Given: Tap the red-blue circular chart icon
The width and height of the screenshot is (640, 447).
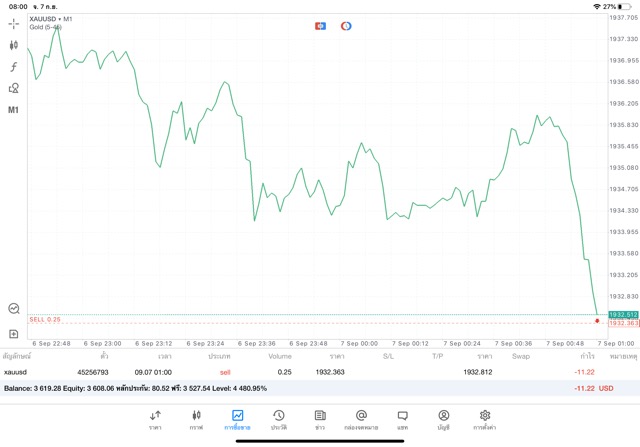Looking at the screenshot, I should [x=346, y=24].
